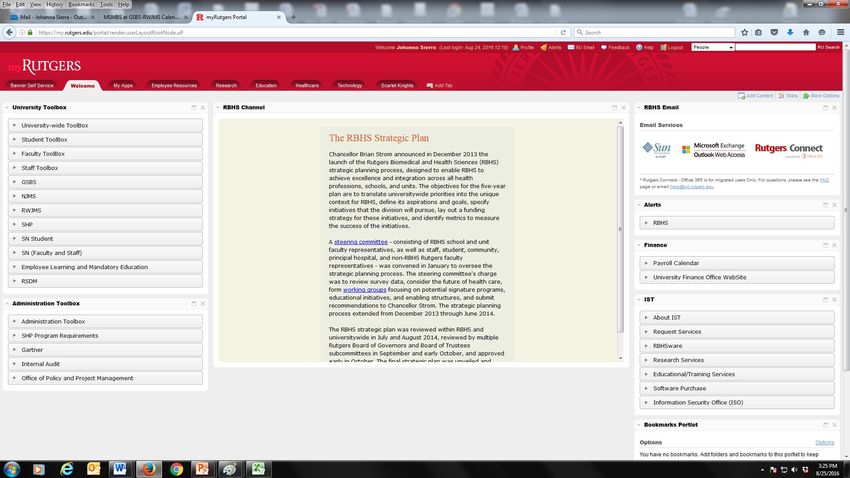Screen dimensions: 850x478
Task: Click the myRutgers logo
Action: 44,66
